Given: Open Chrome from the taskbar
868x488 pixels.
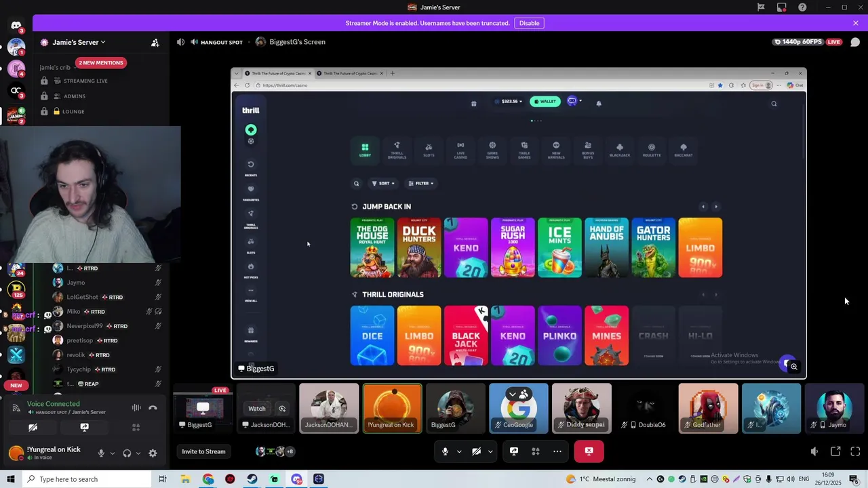Looking at the screenshot, I should pos(208,479).
